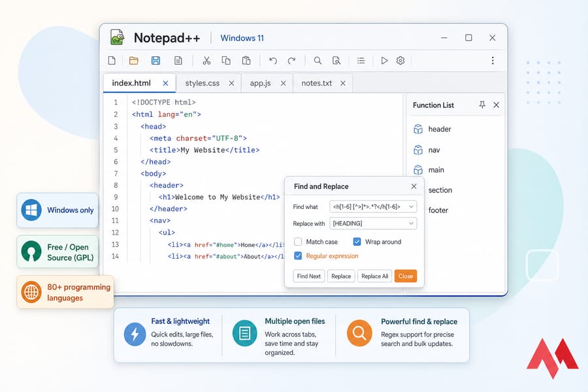The width and height of the screenshot is (588, 392).
Task: Click the 80+ programming languages badge
Action: (x=65, y=292)
